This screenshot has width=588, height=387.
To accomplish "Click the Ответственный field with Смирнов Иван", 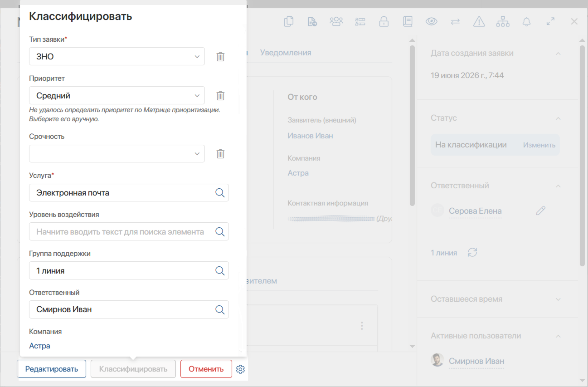I will (x=129, y=310).
